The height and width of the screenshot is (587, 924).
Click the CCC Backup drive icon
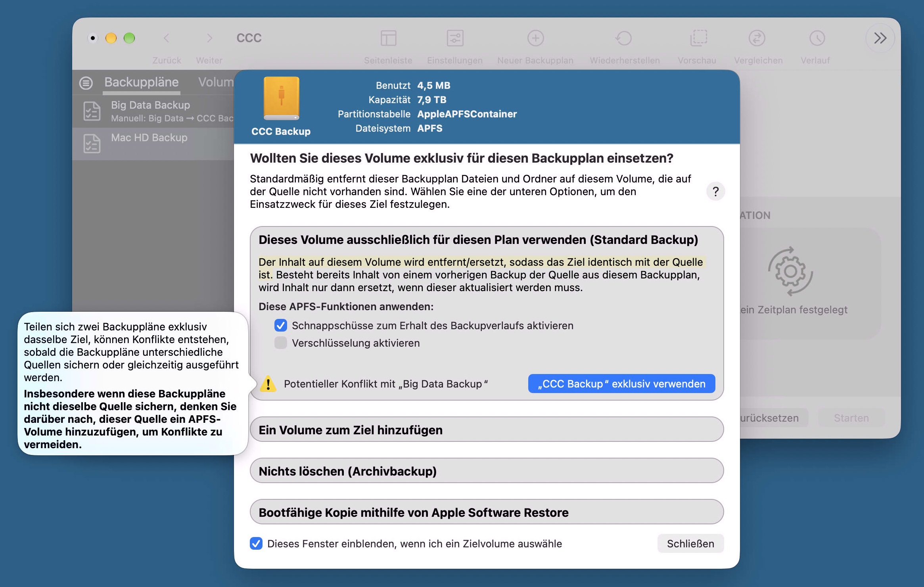(281, 98)
